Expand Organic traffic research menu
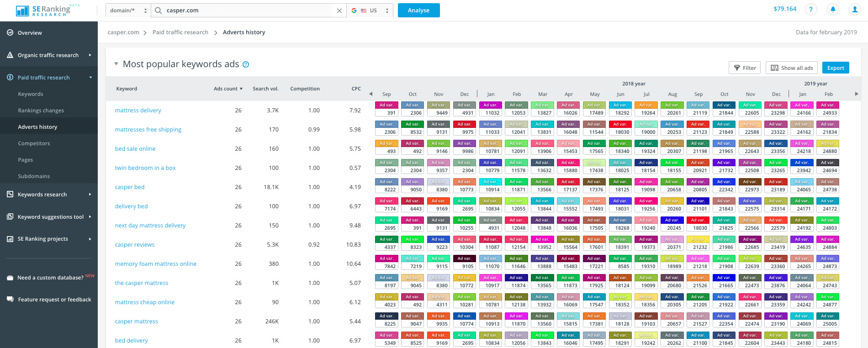The width and height of the screenshot is (868, 348). tap(90, 55)
